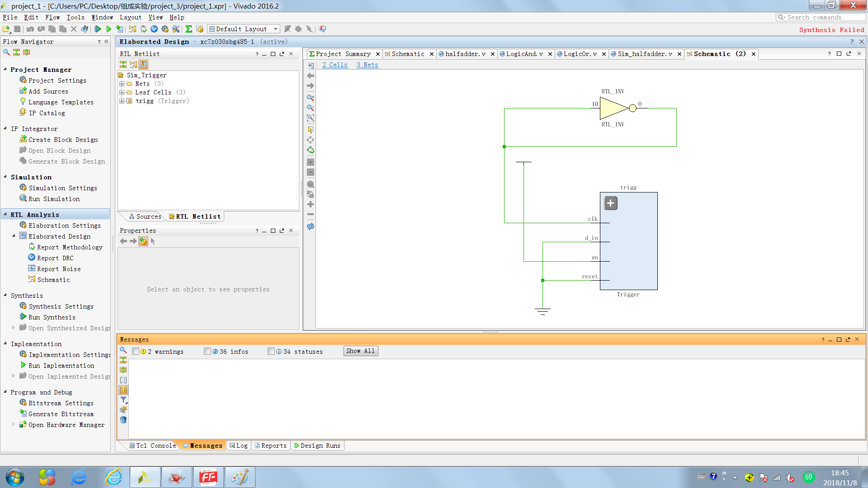Switch to the halfadder.v tab
The width and height of the screenshot is (868, 488).
pos(465,54)
